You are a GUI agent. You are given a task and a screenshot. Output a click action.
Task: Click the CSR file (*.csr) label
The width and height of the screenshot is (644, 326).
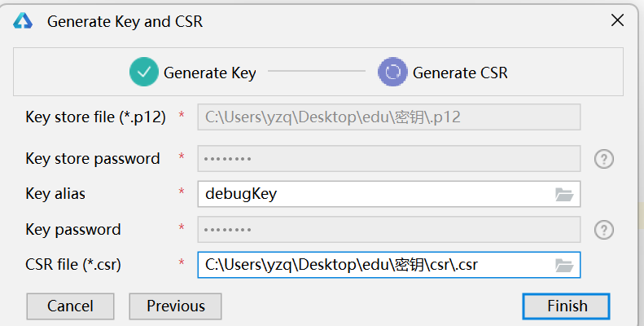pyautogui.click(x=73, y=265)
